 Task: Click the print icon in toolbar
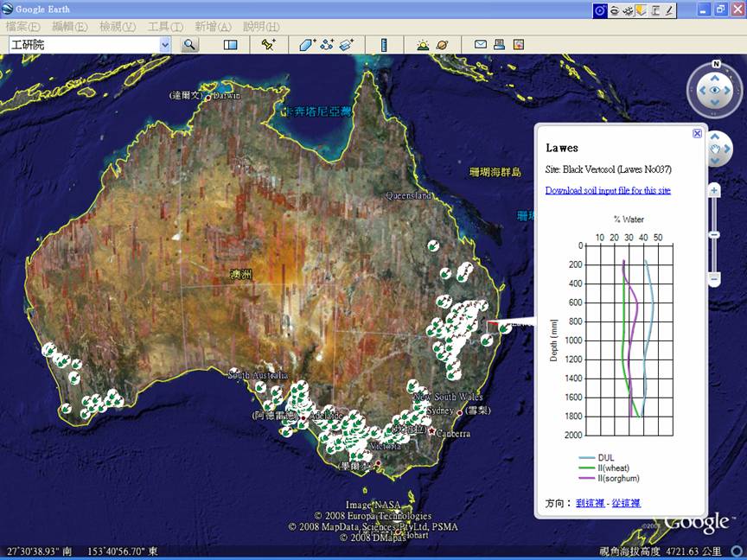point(500,44)
